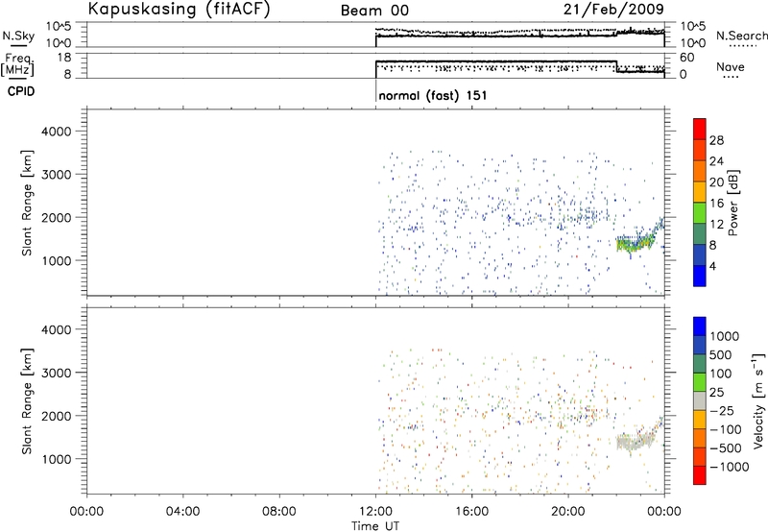The width and height of the screenshot is (768, 532).
Task: Click the 'Slant Range [km]' label of velocity panel
Action: coord(27,401)
